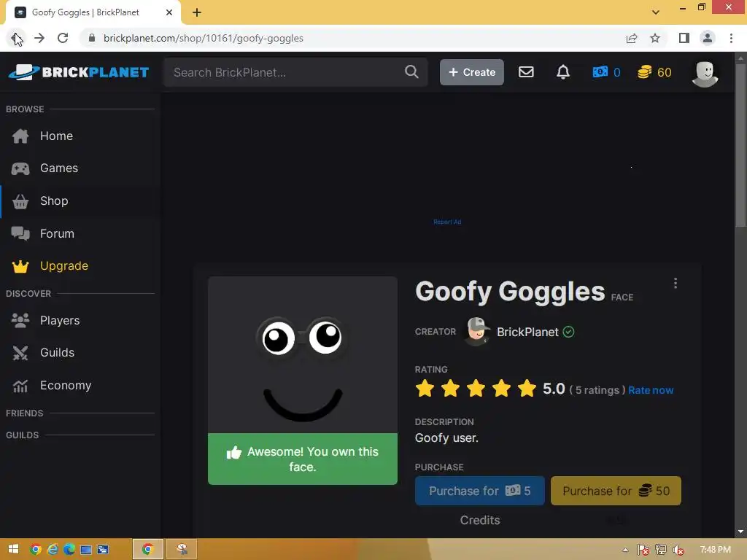Click the site lock icon
Viewport: 747px width, 560px height.
click(92, 38)
